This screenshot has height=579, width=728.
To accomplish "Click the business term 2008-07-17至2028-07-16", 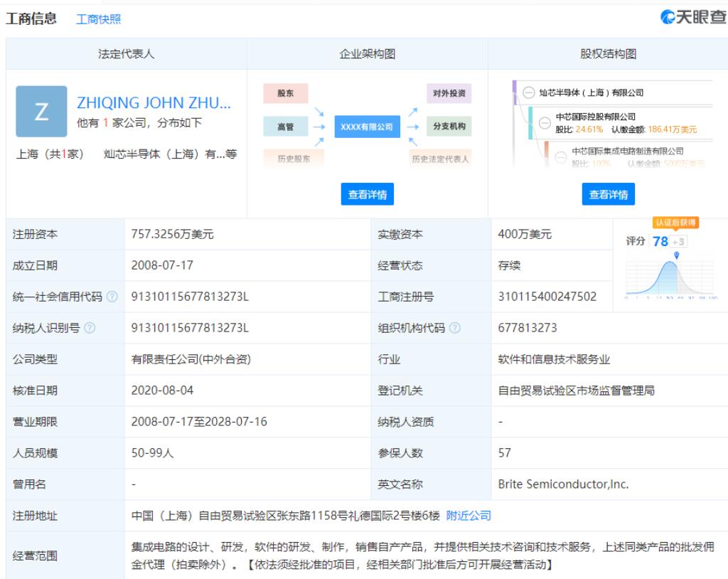I will 199,422.
